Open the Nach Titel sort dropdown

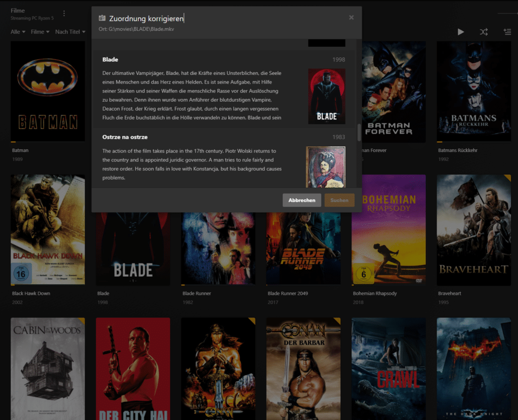[69, 32]
